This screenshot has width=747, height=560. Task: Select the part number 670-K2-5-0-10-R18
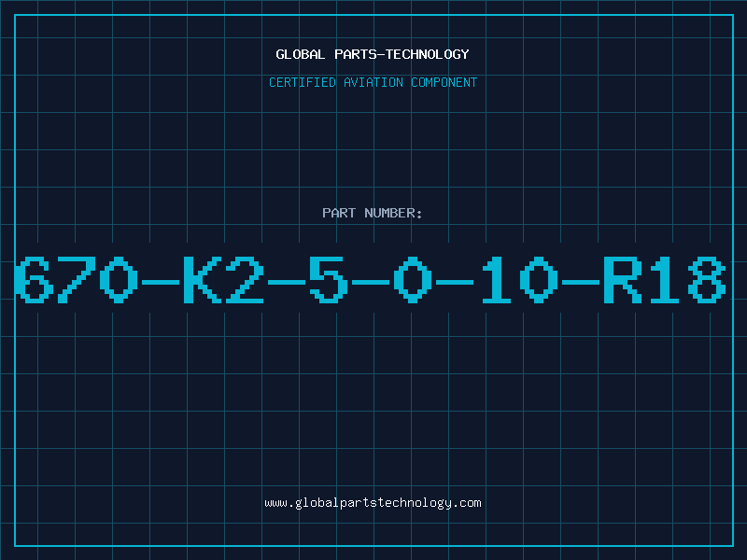[x=370, y=279]
